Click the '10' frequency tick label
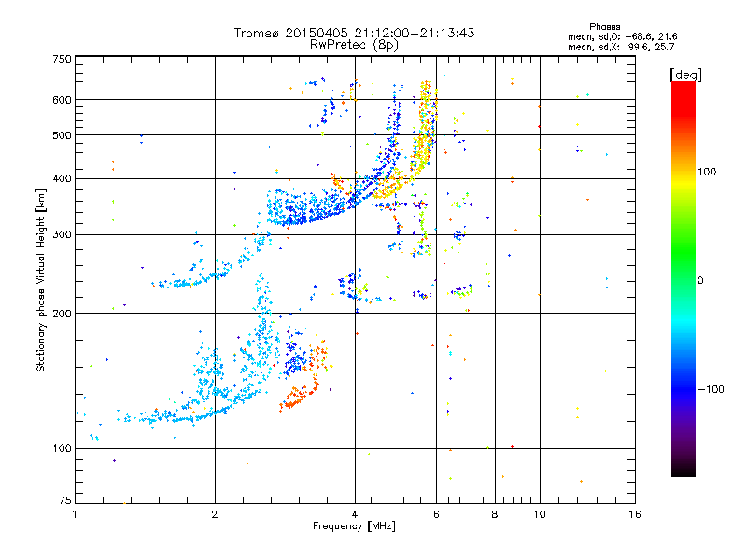The width and height of the screenshot is (747, 560). [x=540, y=514]
